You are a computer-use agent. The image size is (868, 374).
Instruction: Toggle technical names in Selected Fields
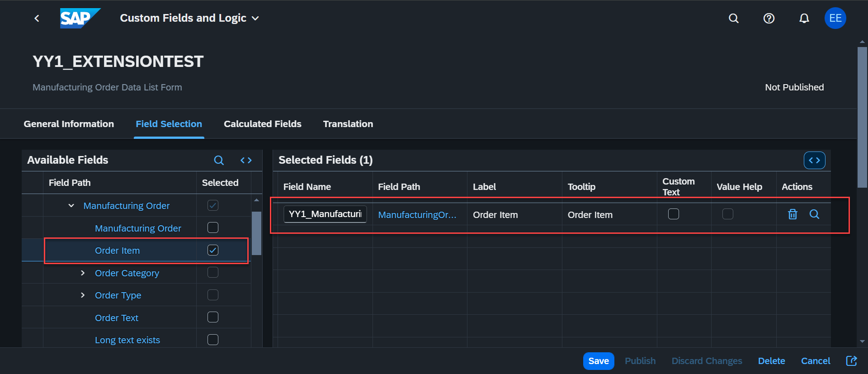[815, 160]
